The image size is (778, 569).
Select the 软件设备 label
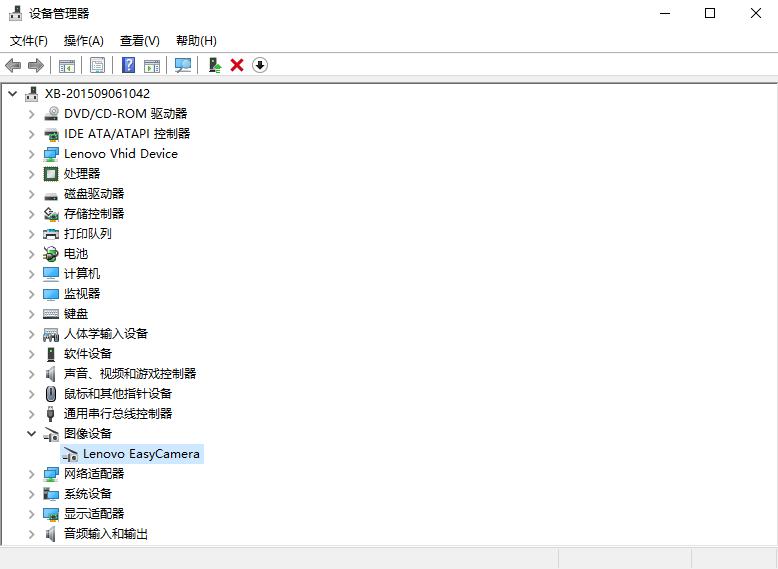tap(88, 354)
